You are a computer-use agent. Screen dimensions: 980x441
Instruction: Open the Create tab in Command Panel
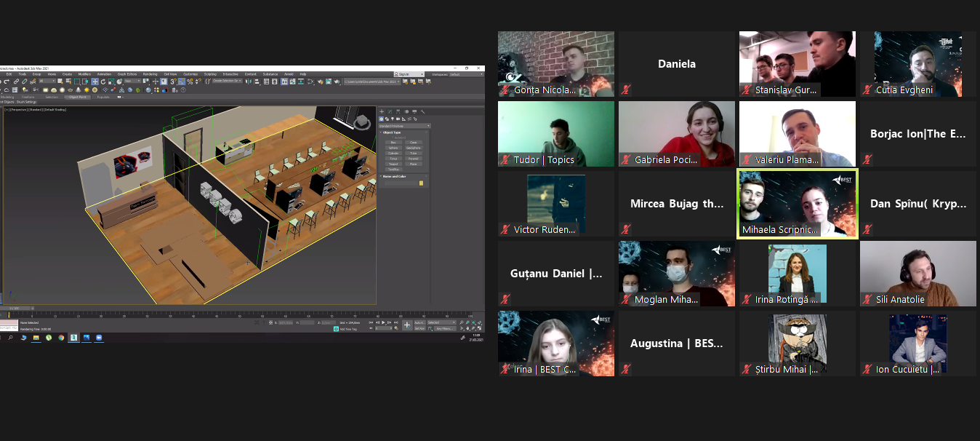[x=382, y=111]
